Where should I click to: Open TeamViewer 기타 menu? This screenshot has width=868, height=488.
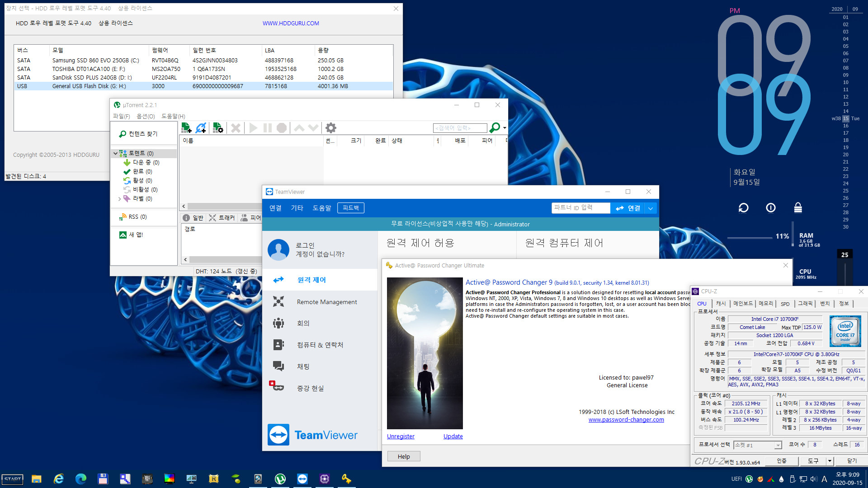[x=297, y=208]
